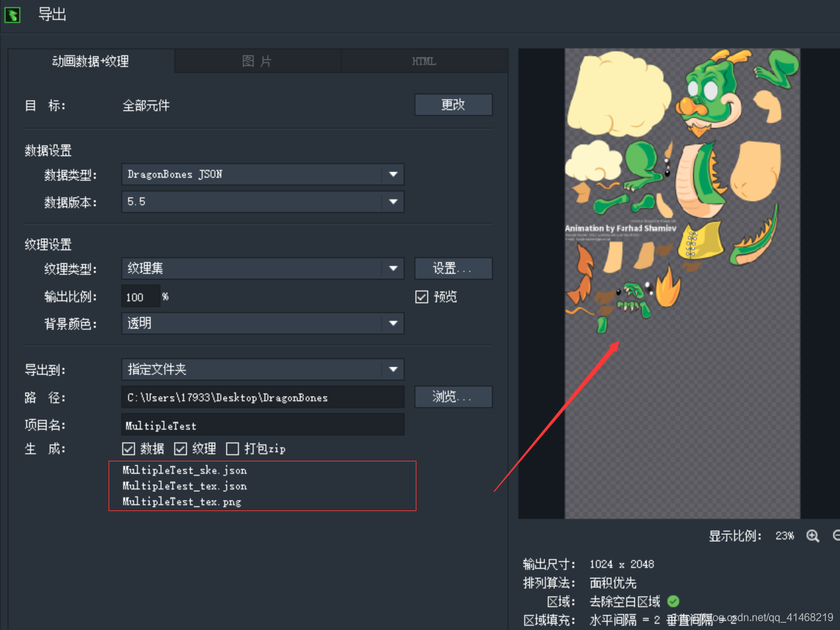
Task: Click the texture atlas preview image
Action: 682,283
